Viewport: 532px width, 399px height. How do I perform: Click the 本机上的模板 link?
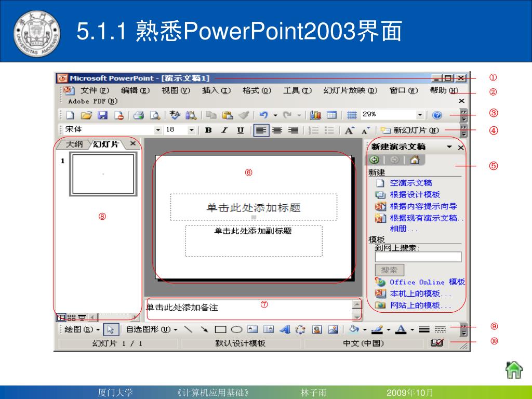(x=420, y=294)
